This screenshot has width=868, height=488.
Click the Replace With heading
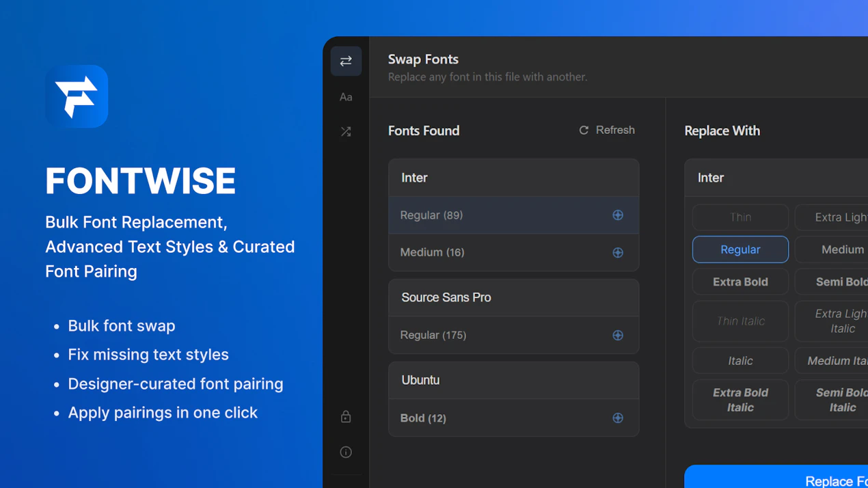click(x=722, y=131)
